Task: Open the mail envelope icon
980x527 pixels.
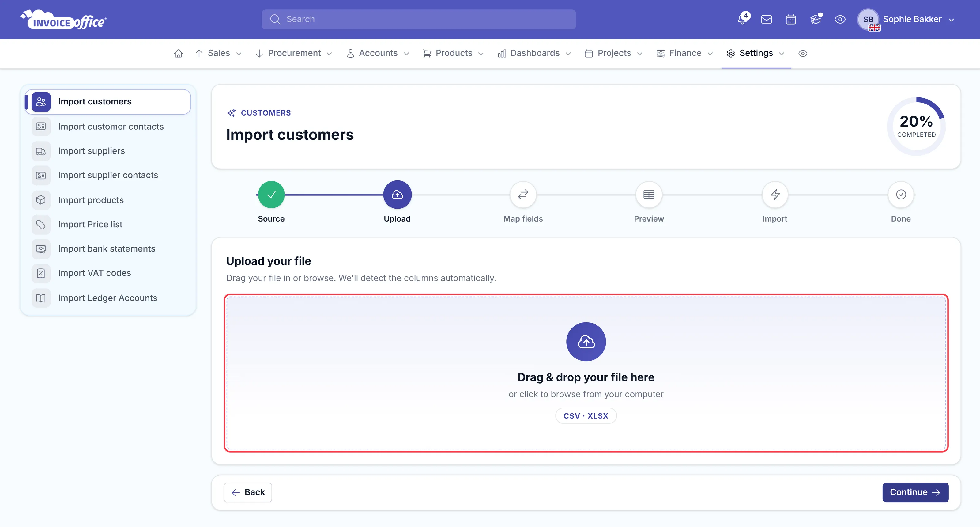Action: coord(766,19)
